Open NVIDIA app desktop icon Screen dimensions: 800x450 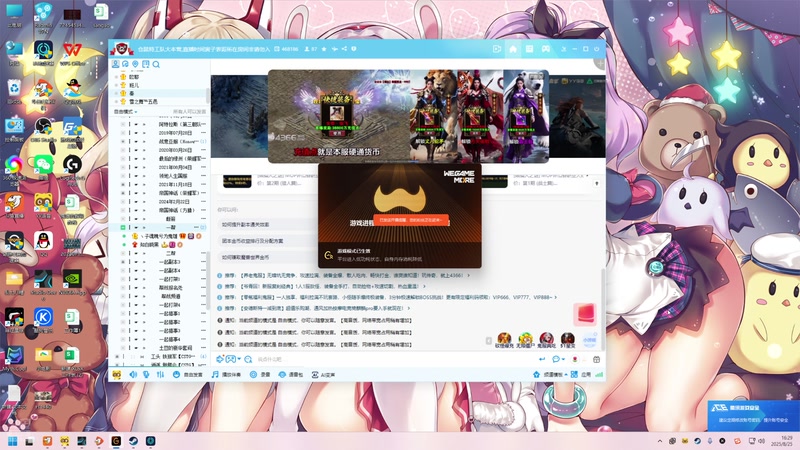click(72, 283)
